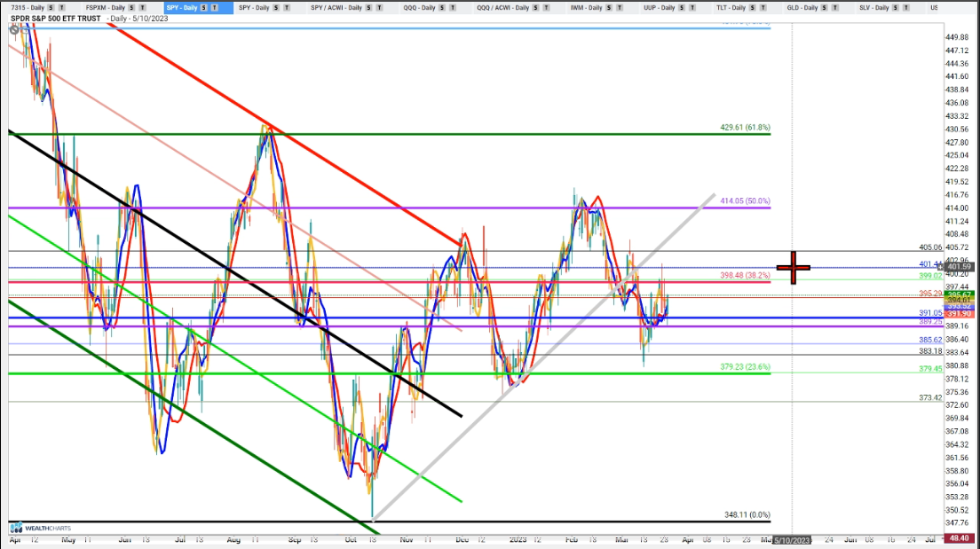980x549 pixels.
Task: Click the T button on the SPY / ACWI tab
Action: pos(379,7)
